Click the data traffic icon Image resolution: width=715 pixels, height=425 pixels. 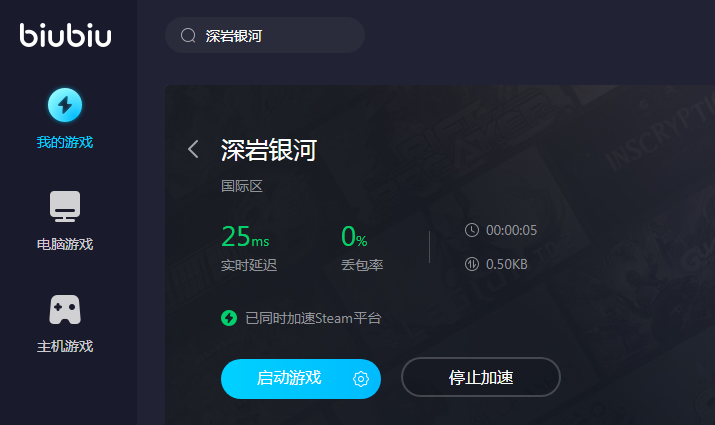coord(471,264)
